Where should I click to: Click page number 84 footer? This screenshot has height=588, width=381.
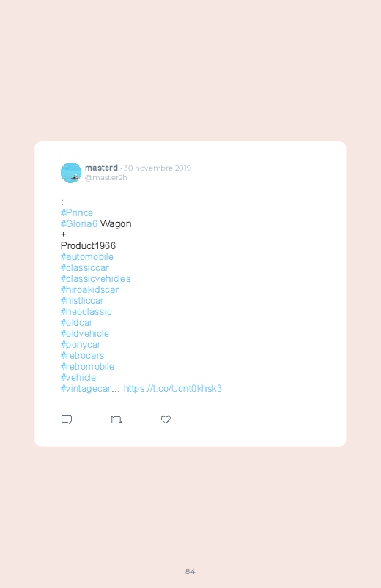[x=190, y=571]
